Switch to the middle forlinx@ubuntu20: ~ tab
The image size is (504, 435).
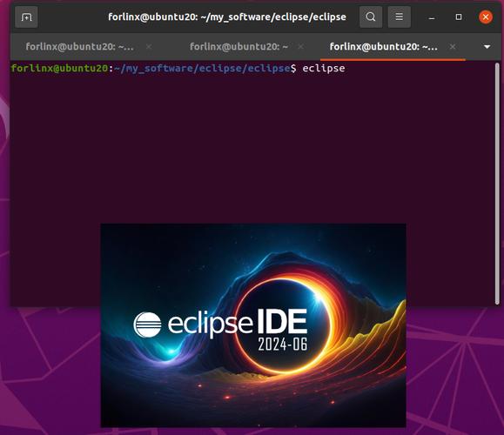[x=239, y=47]
